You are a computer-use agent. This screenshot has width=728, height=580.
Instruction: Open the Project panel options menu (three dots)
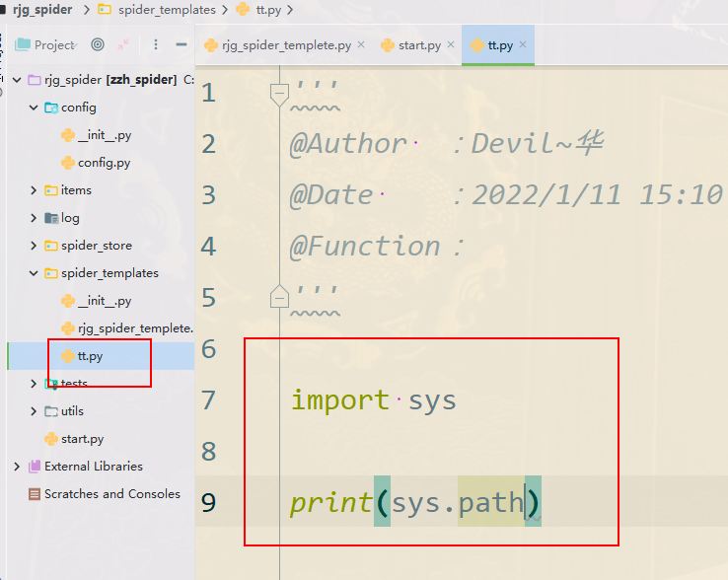pos(155,44)
